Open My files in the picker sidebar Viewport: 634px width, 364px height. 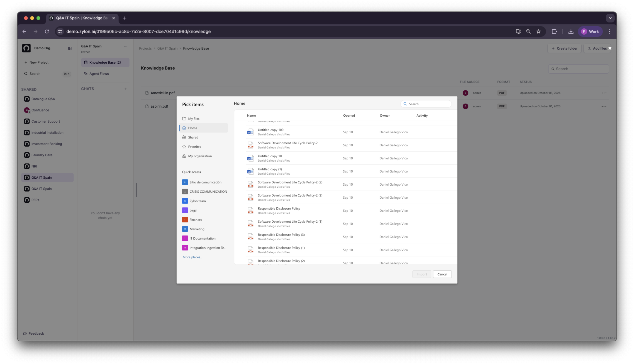coord(193,119)
